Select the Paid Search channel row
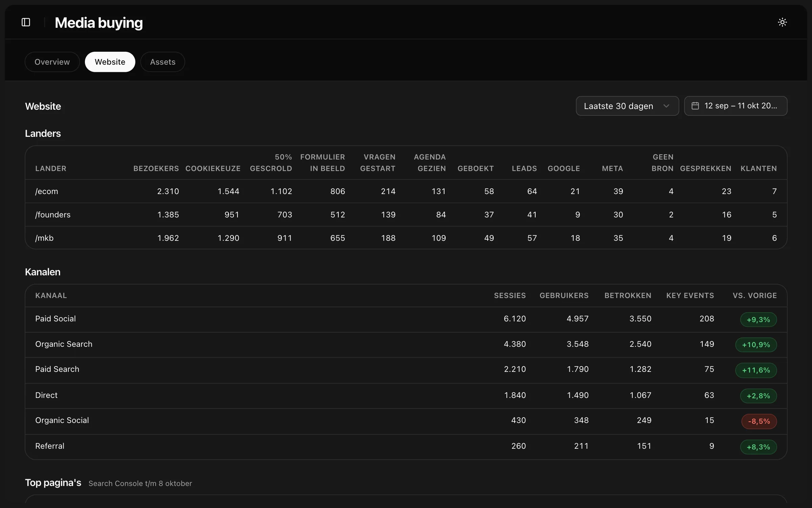812x508 pixels. (406, 370)
